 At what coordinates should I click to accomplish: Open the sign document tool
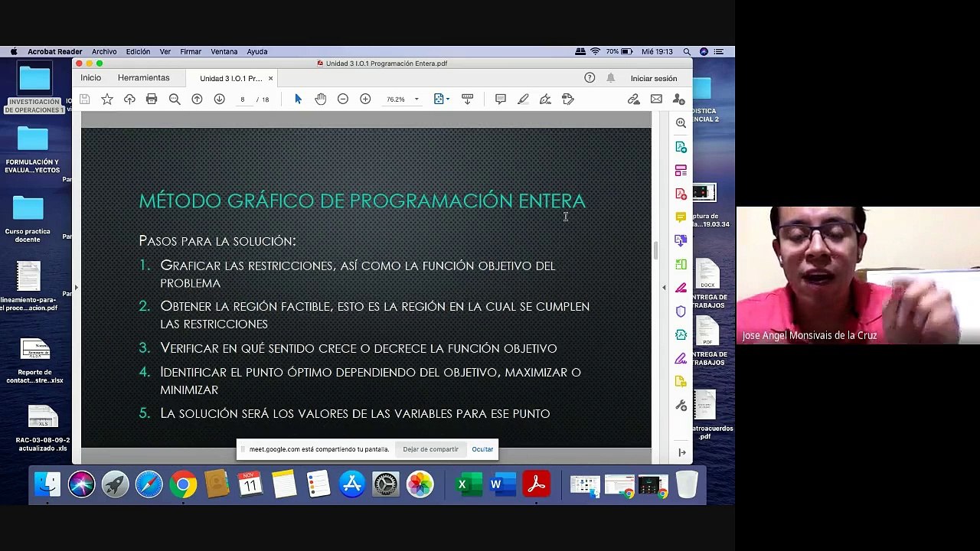545,99
